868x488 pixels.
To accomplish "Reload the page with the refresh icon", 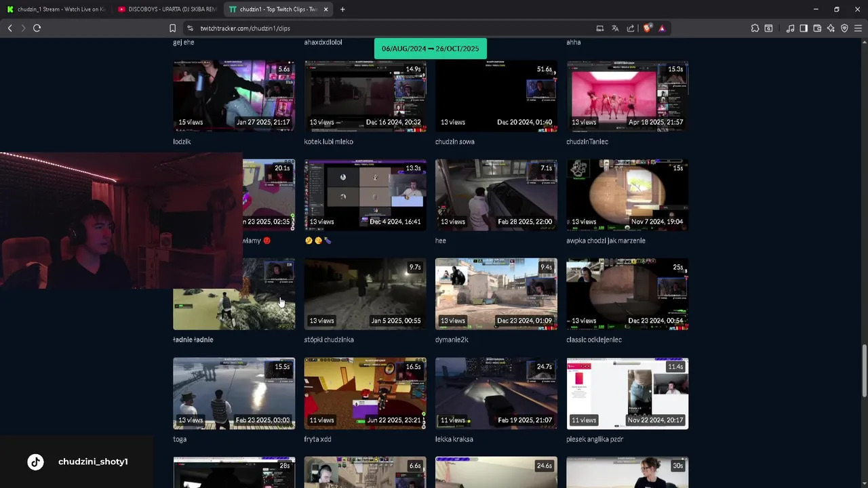I will pyautogui.click(x=37, y=28).
